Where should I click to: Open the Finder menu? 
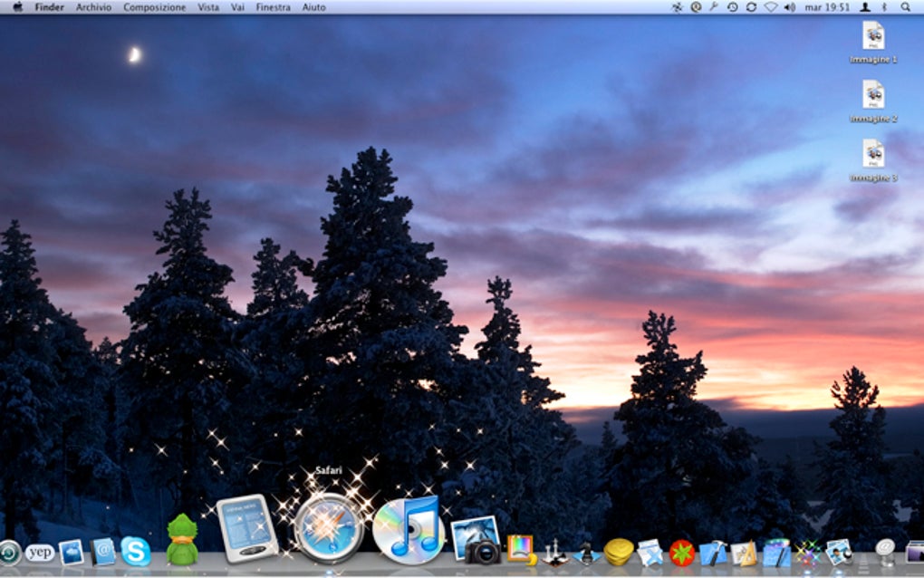49,7
